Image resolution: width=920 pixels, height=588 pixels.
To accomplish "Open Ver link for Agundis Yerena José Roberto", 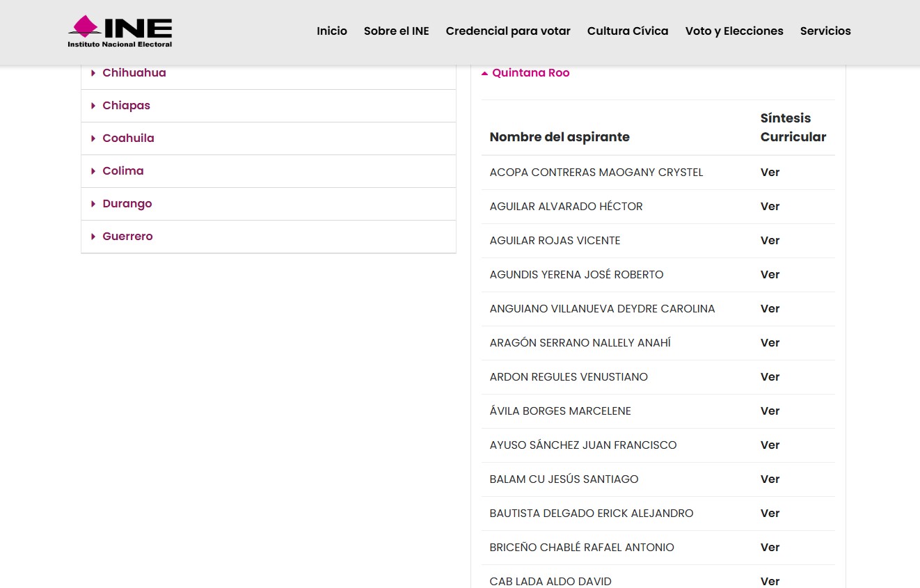I will [x=770, y=275].
